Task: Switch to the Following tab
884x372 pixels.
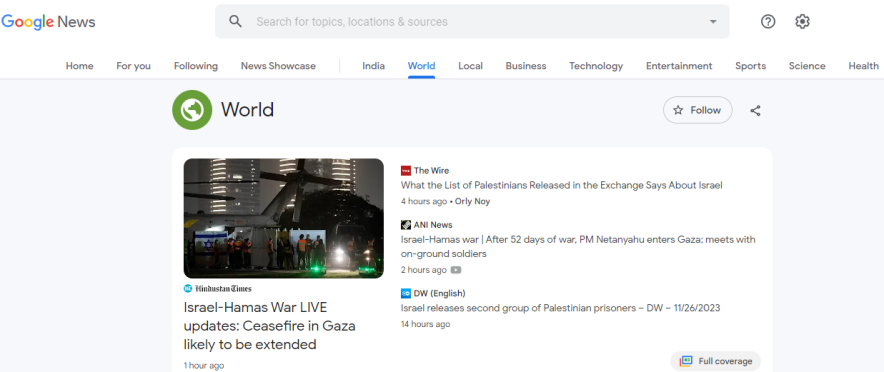Action: pos(196,66)
